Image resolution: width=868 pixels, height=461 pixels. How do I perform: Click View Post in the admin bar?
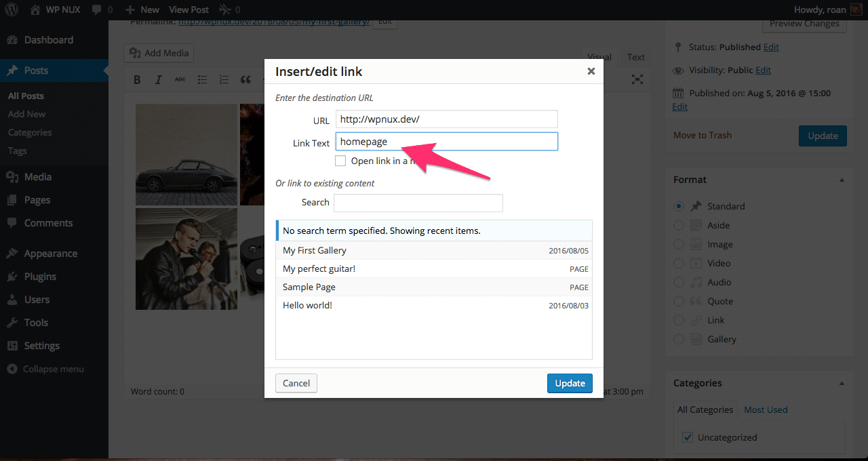[x=189, y=9]
